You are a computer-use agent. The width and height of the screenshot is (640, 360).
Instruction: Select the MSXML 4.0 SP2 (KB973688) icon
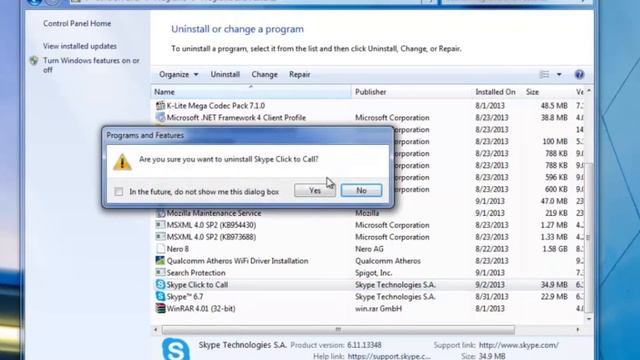160,237
